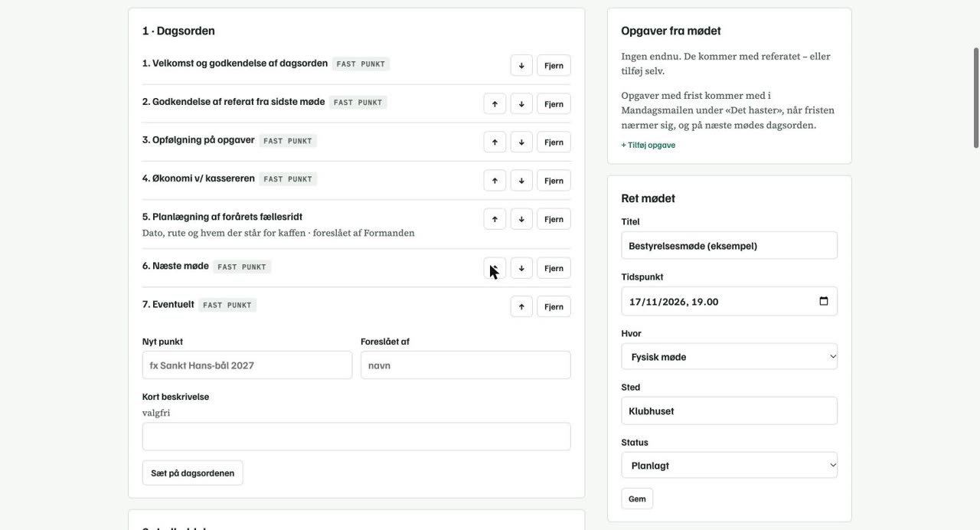Click the "Dato, rute og hvem" description text
The width and height of the screenshot is (980, 530).
point(279,233)
